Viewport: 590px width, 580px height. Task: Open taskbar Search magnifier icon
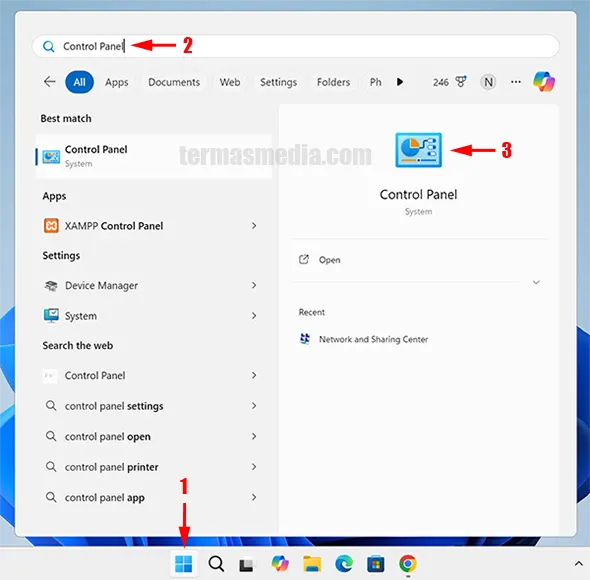(x=216, y=564)
